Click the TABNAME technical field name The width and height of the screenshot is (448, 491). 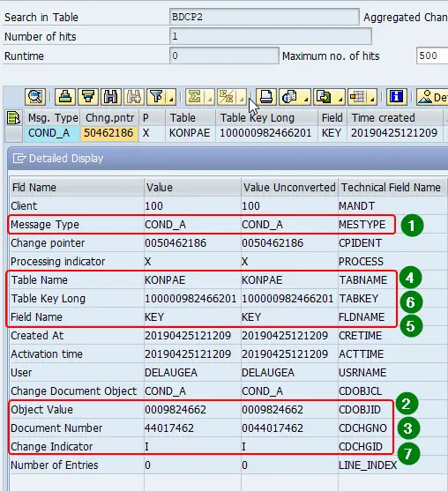(363, 280)
